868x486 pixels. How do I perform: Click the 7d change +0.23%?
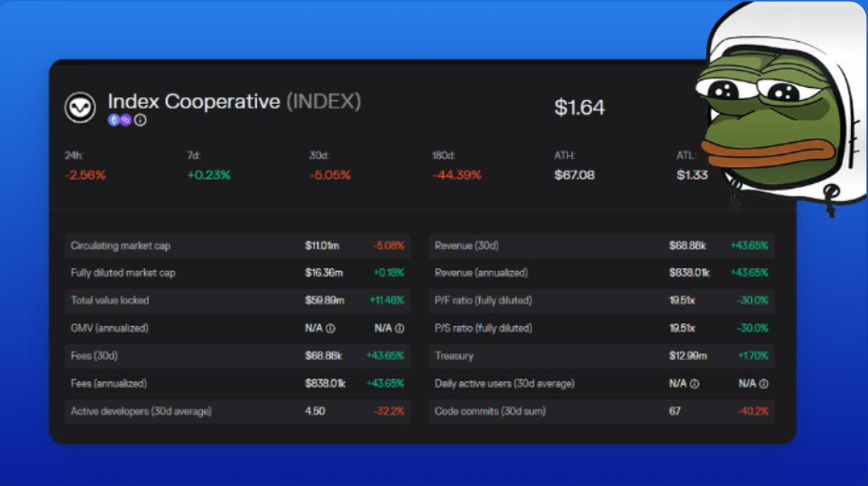coord(209,176)
